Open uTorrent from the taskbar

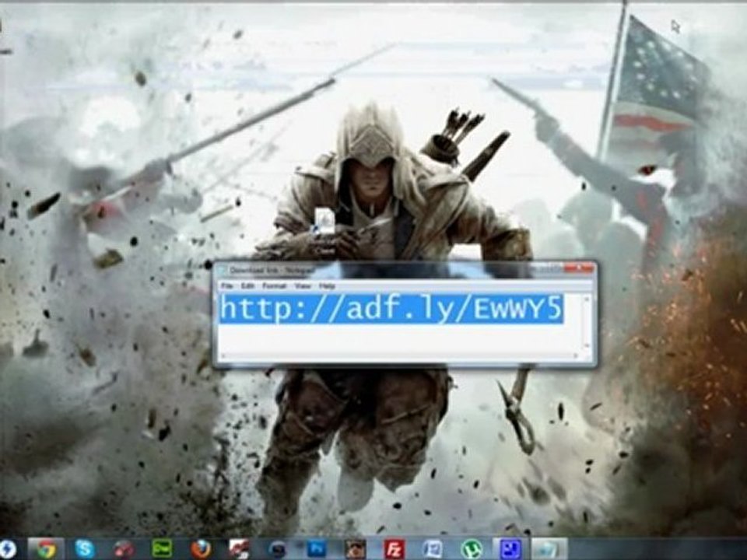coord(472,549)
